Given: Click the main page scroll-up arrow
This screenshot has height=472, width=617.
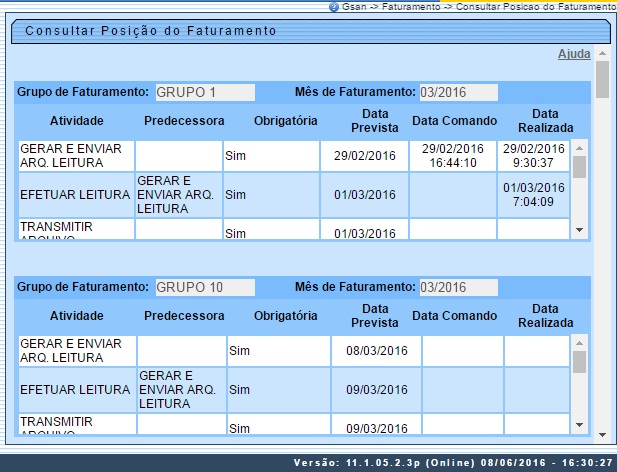Looking at the screenshot, I should [602, 53].
